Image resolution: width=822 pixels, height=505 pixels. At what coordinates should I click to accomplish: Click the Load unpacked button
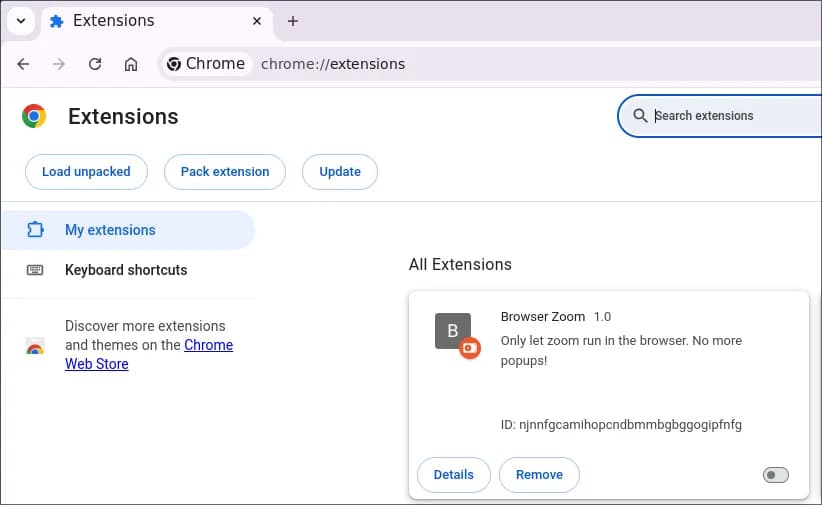(x=86, y=172)
